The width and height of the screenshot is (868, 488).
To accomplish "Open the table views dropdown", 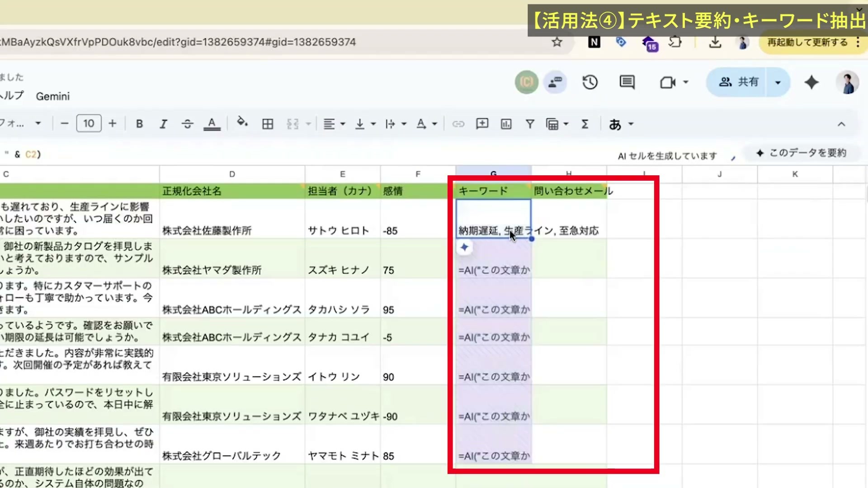I will pos(557,124).
